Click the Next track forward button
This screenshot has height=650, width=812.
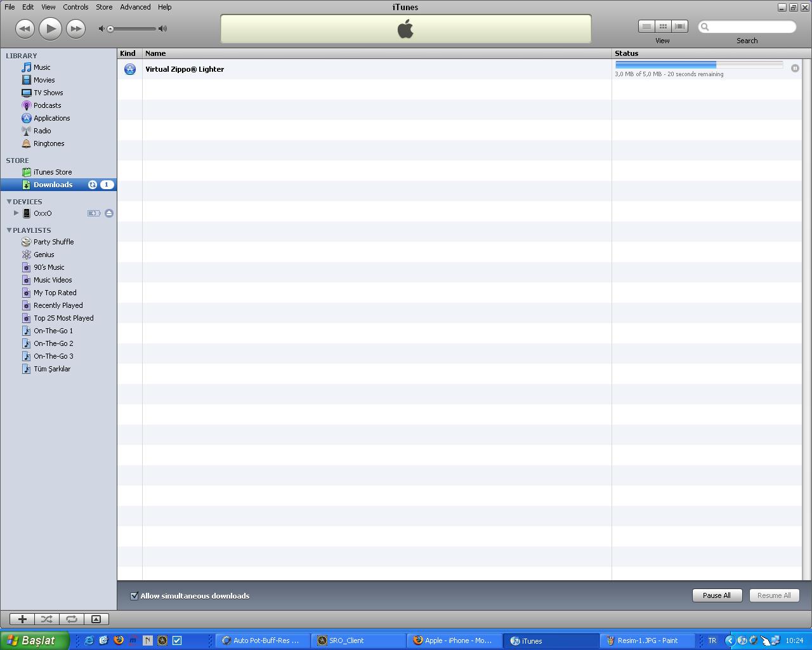point(76,29)
